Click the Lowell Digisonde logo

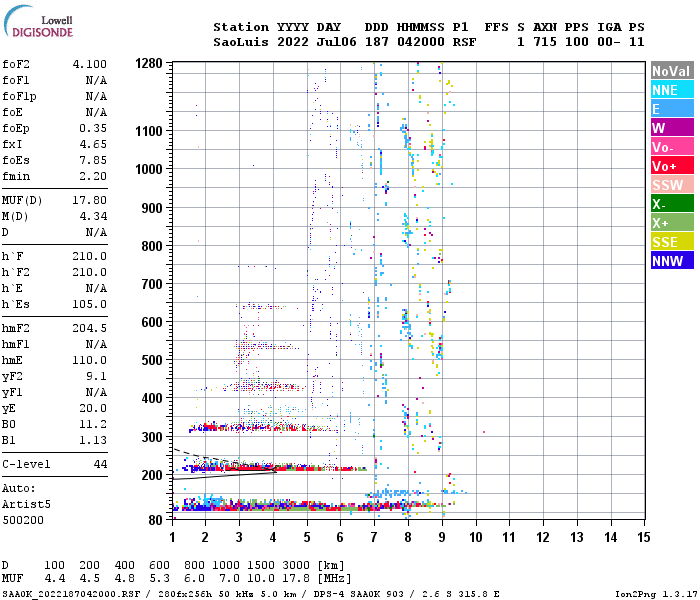point(38,22)
